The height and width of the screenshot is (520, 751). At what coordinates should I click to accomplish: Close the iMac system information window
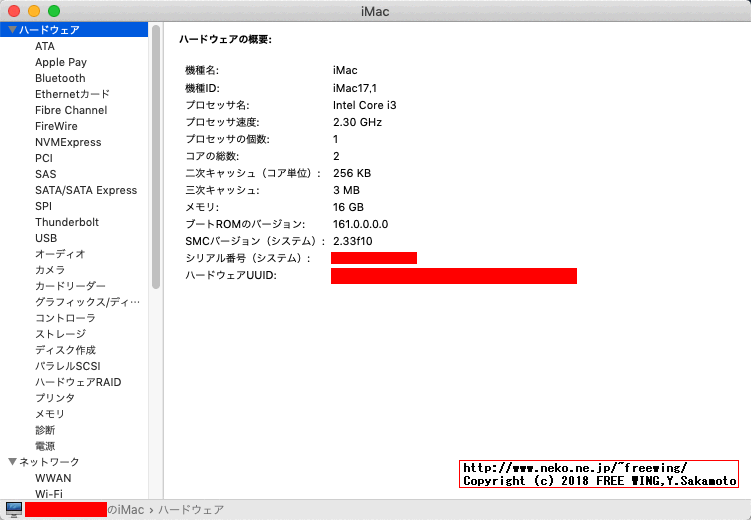[x=14, y=11]
